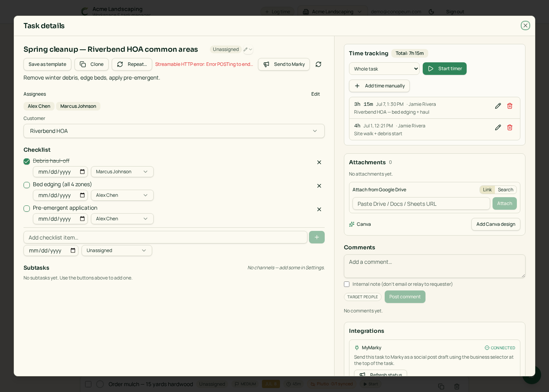Click the TARGET PEOPLE tag button
This screenshot has width=549, height=392.
click(x=363, y=297)
